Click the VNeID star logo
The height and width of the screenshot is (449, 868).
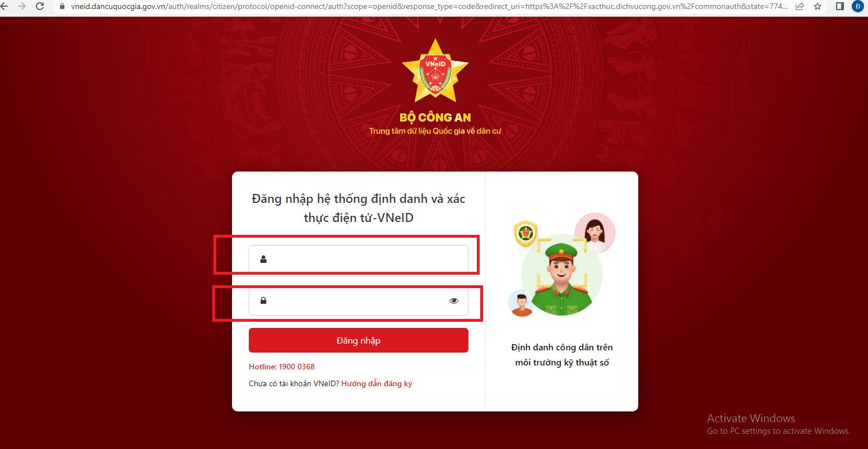tap(435, 71)
